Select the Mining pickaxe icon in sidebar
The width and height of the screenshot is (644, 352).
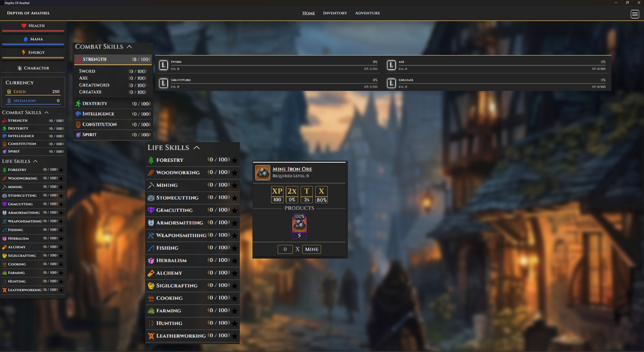pyautogui.click(x=5, y=187)
